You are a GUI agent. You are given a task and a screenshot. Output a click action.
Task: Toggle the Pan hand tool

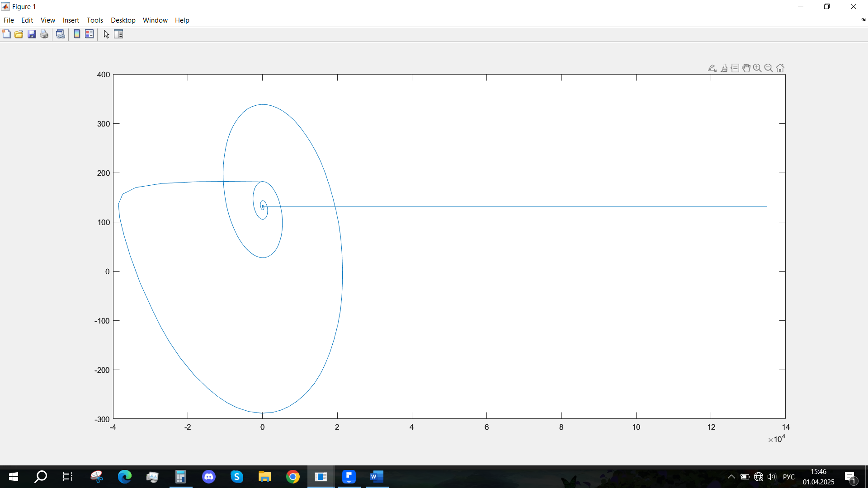point(746,68)
